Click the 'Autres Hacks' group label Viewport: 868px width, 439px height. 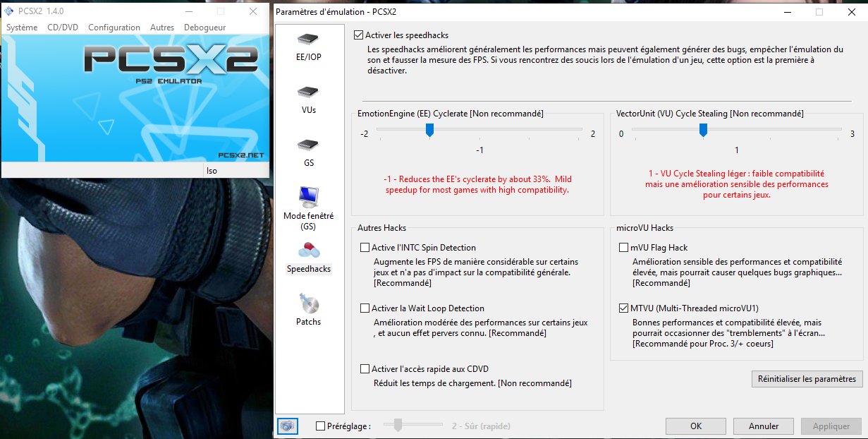(381, 228)
